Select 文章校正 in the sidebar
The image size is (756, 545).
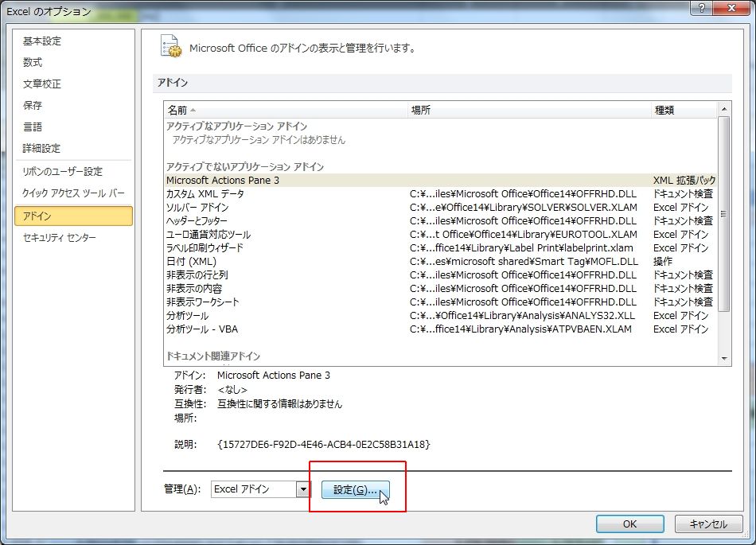tap(42, 84)
